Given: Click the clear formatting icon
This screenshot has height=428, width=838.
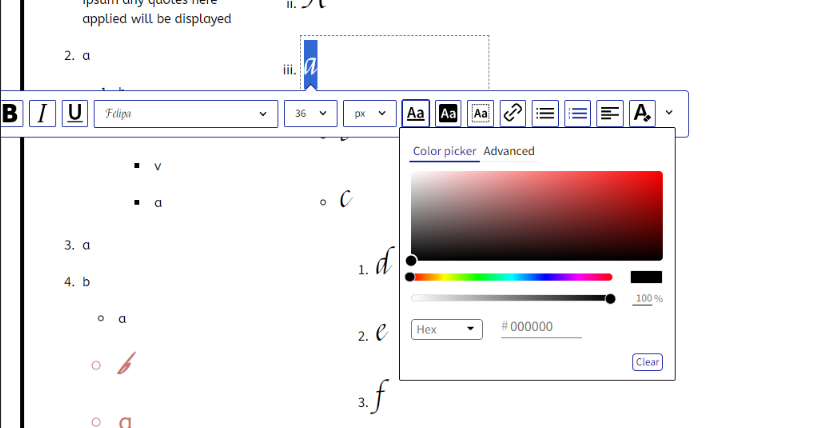Looking at the screenshot, I should tap(642, 113).
